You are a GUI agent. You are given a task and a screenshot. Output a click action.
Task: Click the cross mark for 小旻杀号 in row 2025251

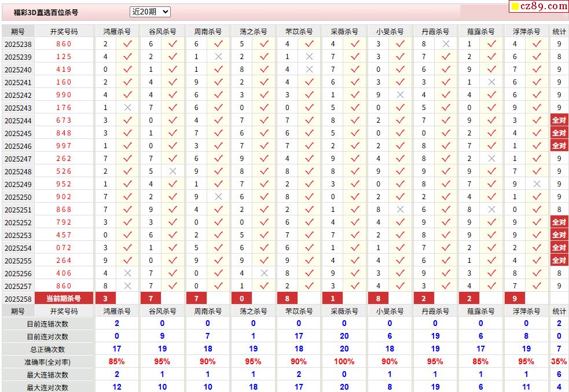tap(400, 210)
